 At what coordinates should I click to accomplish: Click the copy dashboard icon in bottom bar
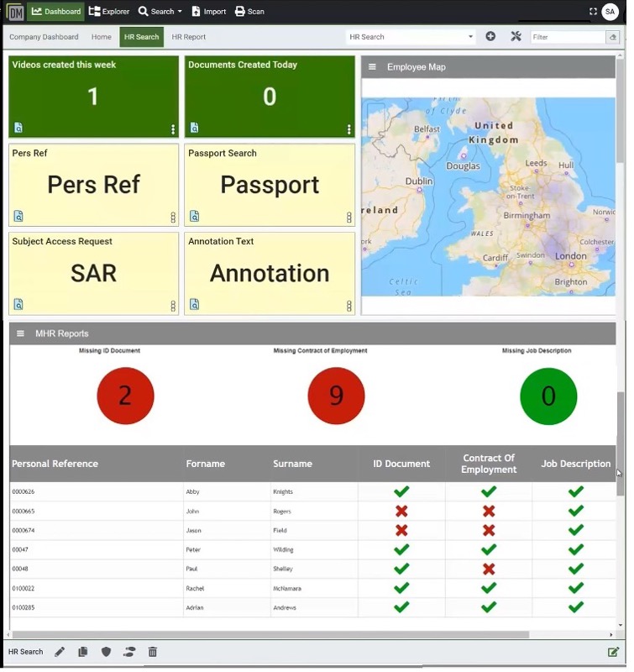[x=83, y=653]
